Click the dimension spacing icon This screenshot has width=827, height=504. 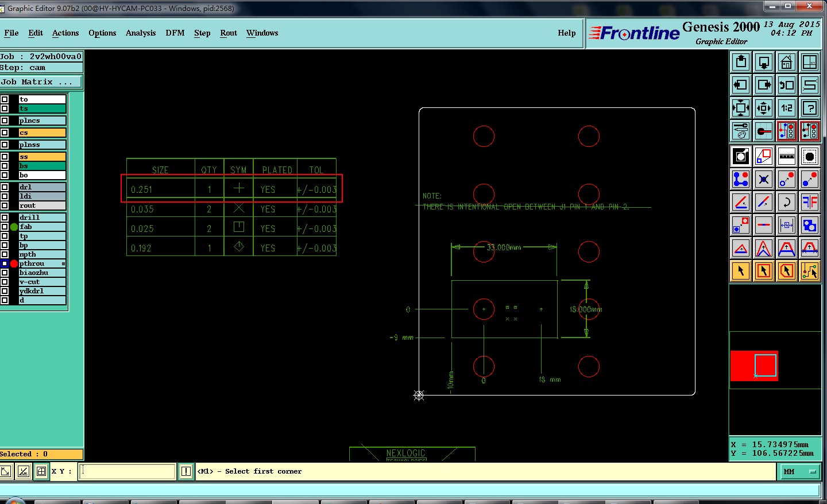point(787,225)
